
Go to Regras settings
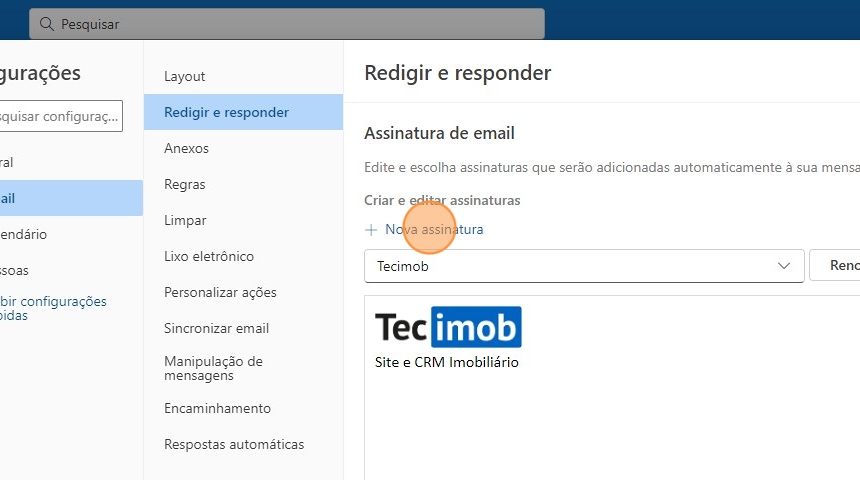point(185,184)
